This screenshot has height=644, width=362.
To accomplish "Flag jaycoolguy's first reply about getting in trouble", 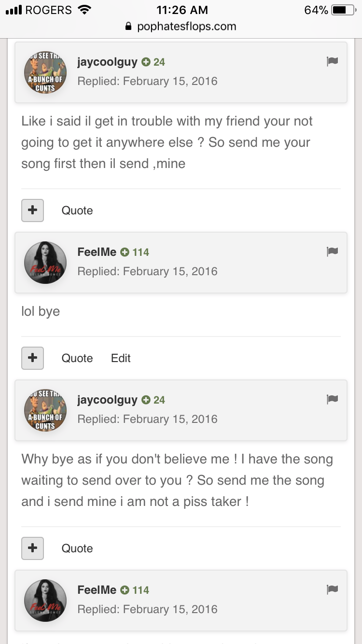I will pos(332,61).
